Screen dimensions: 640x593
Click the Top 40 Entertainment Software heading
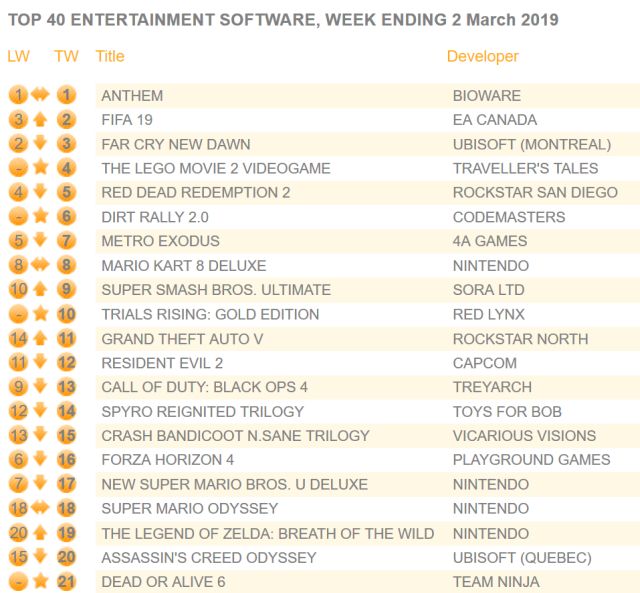pyautogui.click(x=283, y=20)
